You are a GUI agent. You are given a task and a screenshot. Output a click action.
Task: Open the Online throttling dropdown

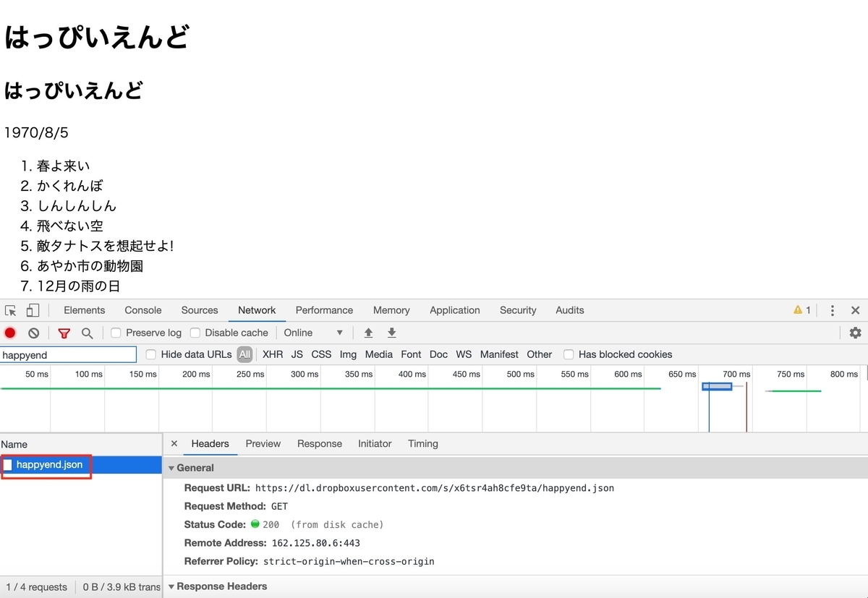313,333
